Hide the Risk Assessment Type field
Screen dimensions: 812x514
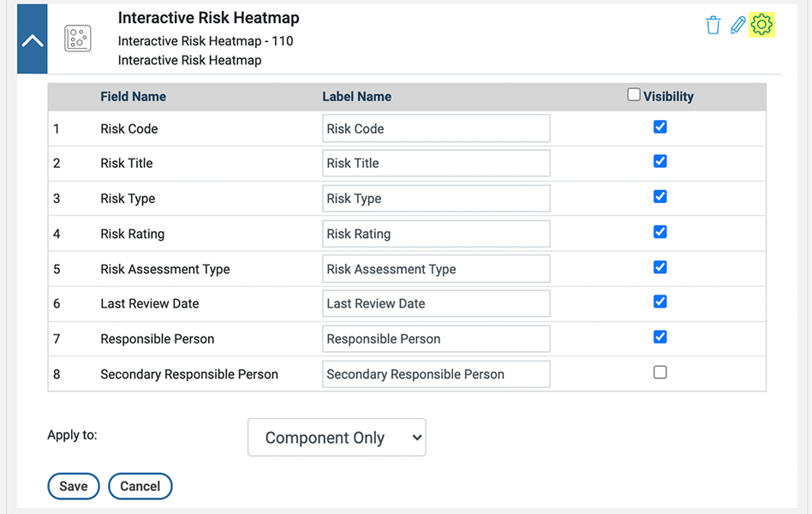pyautogui.click(x=660, y=266)
